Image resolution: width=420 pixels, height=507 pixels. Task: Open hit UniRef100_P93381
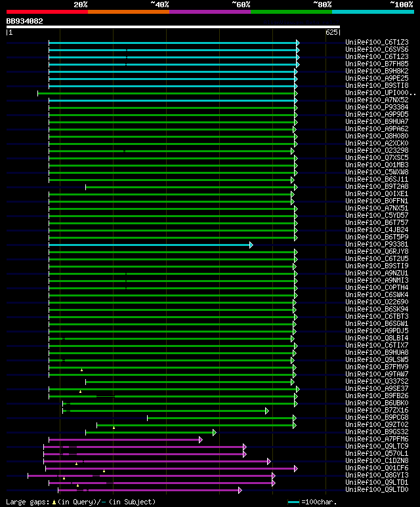(x=377, y=245)
